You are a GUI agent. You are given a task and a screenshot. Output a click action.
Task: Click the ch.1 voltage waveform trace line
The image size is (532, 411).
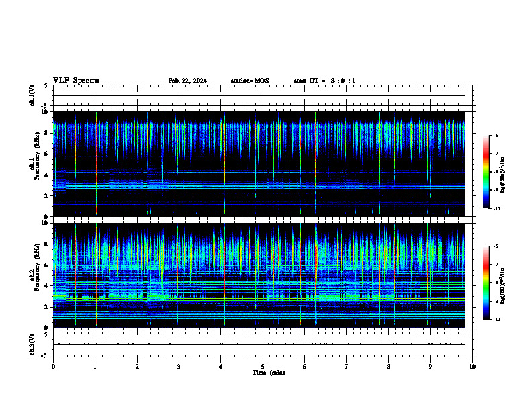[259, 95]
